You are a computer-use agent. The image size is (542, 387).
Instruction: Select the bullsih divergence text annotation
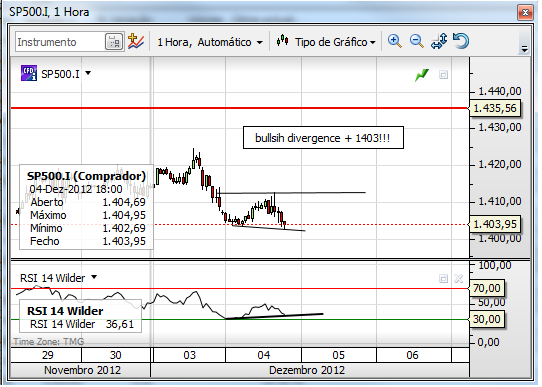click(x=323, y=138)
